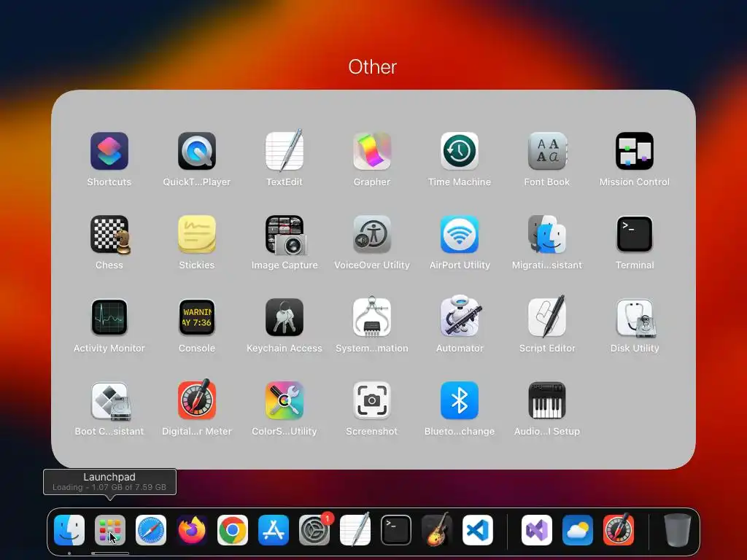Screen dimensions: 747x560
Task: Launch Automator
Action: coord(460,316)
